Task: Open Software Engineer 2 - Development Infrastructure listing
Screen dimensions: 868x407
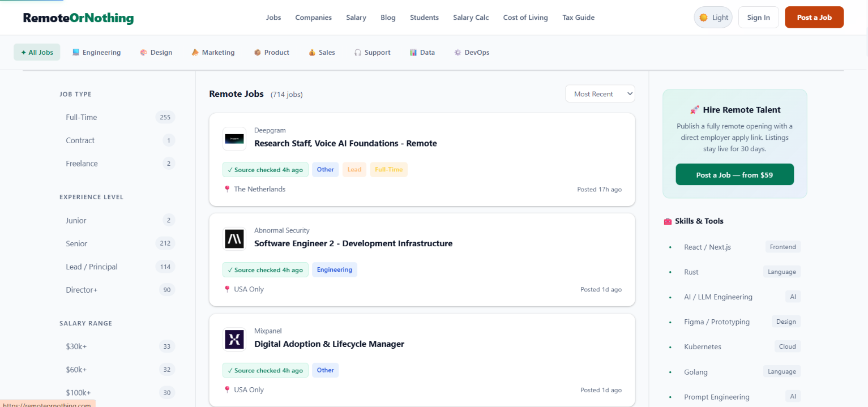Action: point(353,243)
